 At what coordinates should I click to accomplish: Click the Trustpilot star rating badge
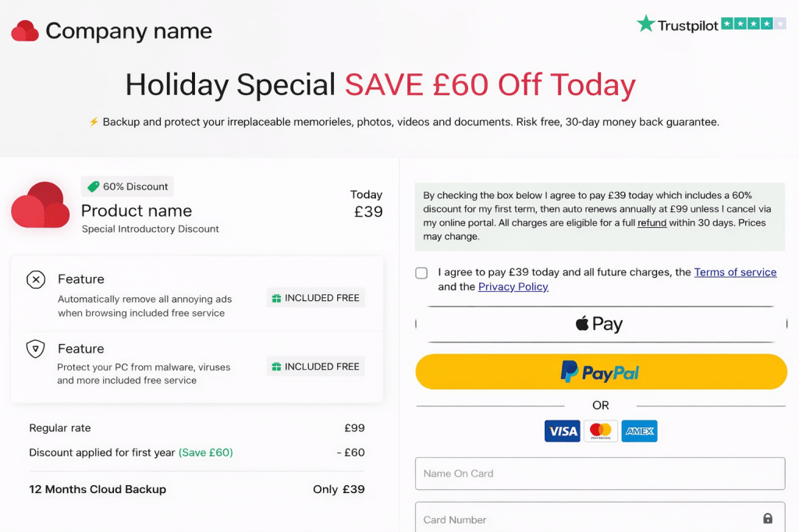[713, 24]
